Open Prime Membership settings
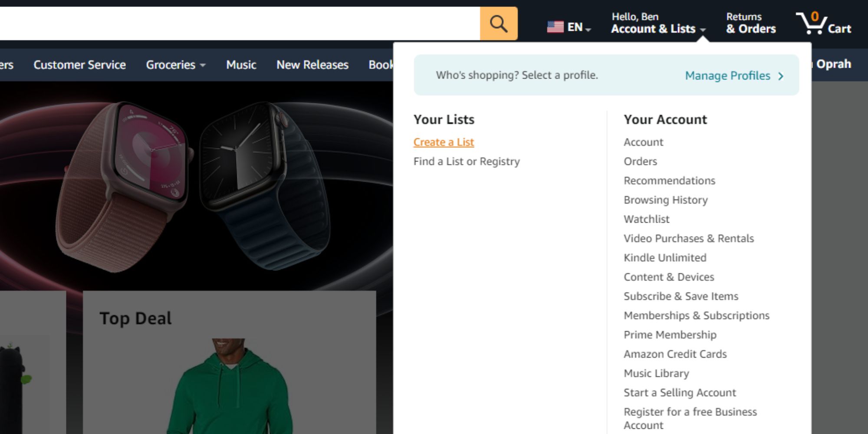The width and height of the screenshot is (868, 434). pos(670,335)
